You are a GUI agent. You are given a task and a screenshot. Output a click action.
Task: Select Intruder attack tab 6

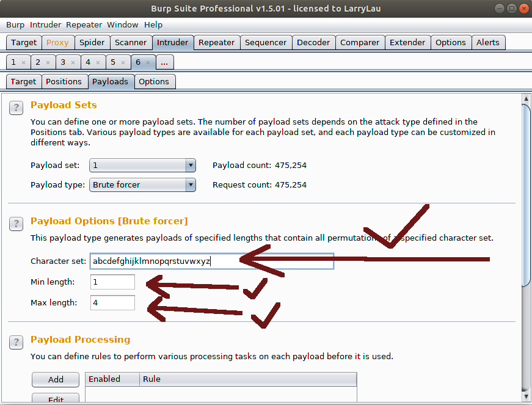[139, 62]
